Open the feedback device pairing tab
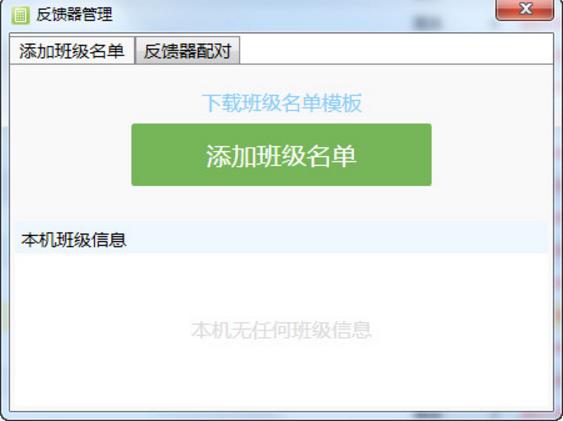This screenshot has height=421, width=563. (x=187, y=51)
